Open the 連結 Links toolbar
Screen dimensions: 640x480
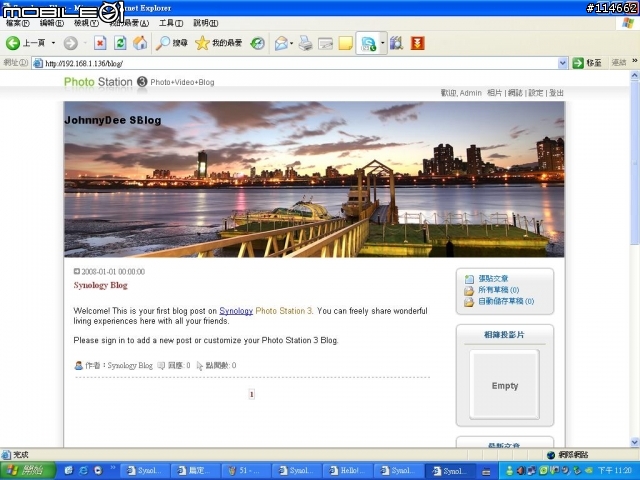click(x=619, y=62)
